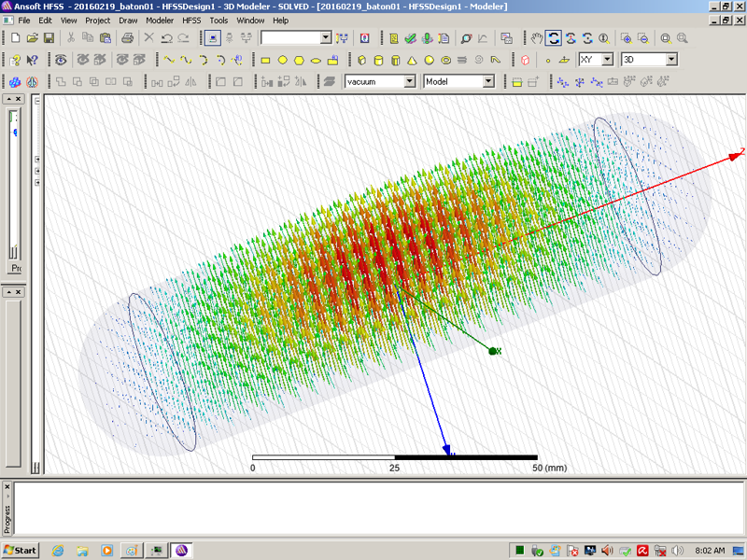Toggle the show/hide eye icon
This screenshot has width=747, height=560.
pyautogui.click(x=62, y=60)
